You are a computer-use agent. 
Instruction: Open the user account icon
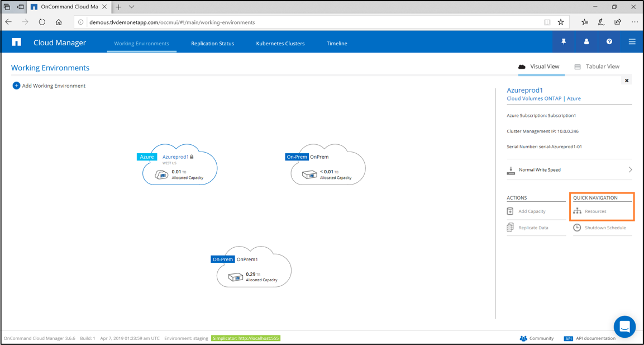pyautogui.click(x=586, y=42)
